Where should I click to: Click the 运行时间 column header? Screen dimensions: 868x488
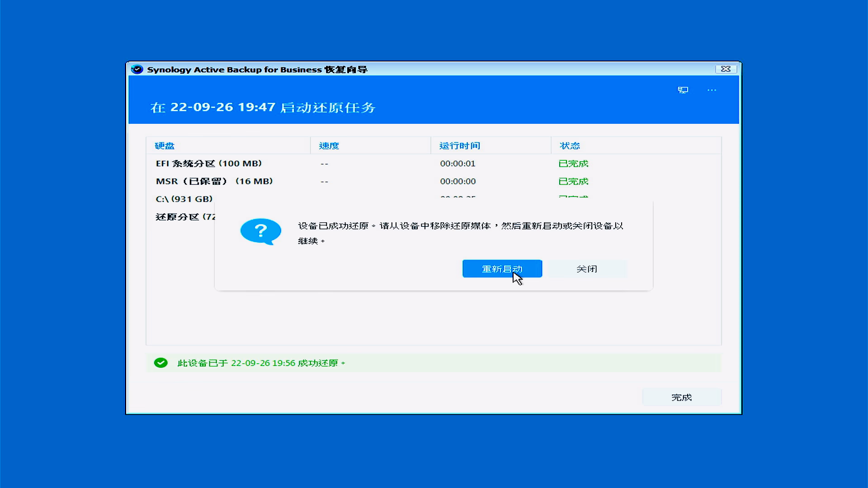(459, 145)
